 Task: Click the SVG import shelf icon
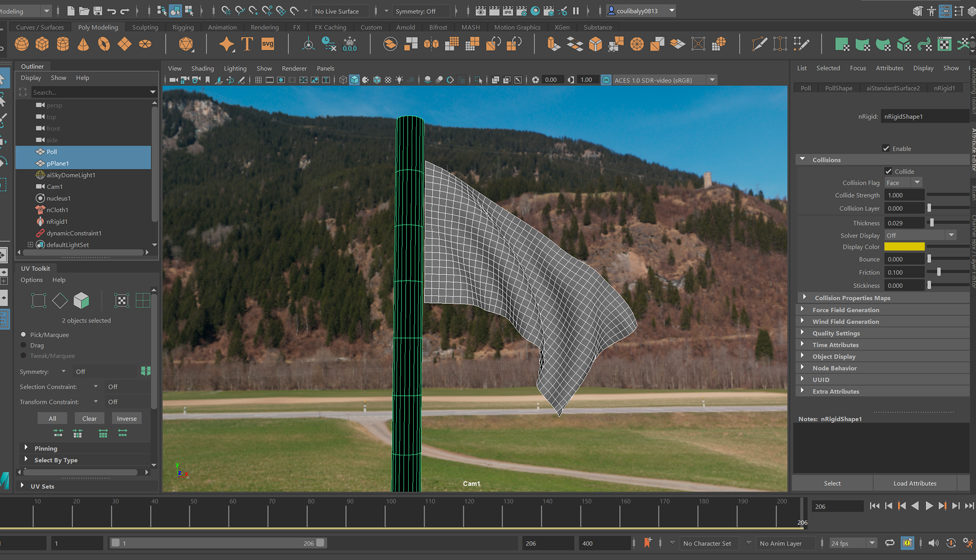(267, 44)
